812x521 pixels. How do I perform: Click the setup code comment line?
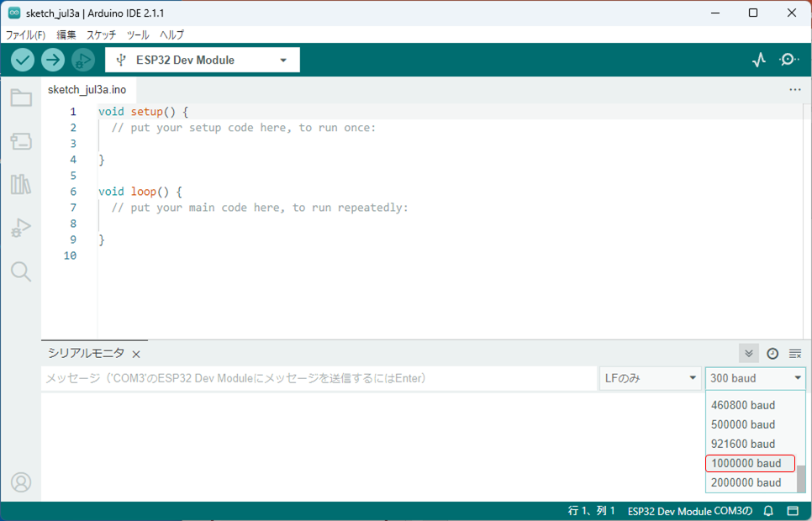click(x=244, y=128)
